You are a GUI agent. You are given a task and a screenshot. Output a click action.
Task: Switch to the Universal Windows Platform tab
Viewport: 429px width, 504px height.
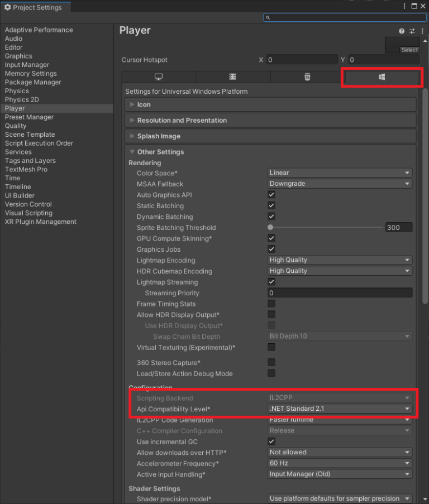click(382, 77)
